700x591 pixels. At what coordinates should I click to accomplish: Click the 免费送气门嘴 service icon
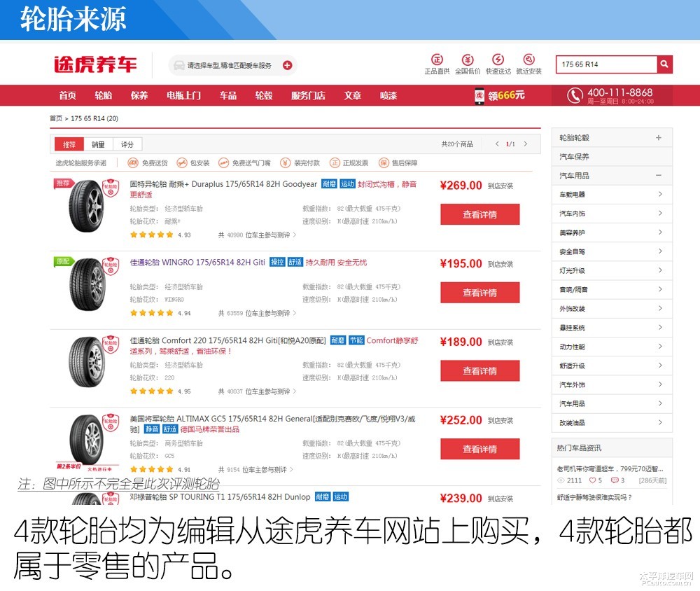[x=223, y=163]
